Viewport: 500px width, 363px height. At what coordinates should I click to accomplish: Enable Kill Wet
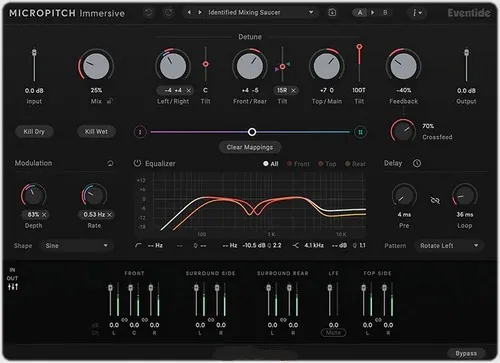click(x=96, y=132)
